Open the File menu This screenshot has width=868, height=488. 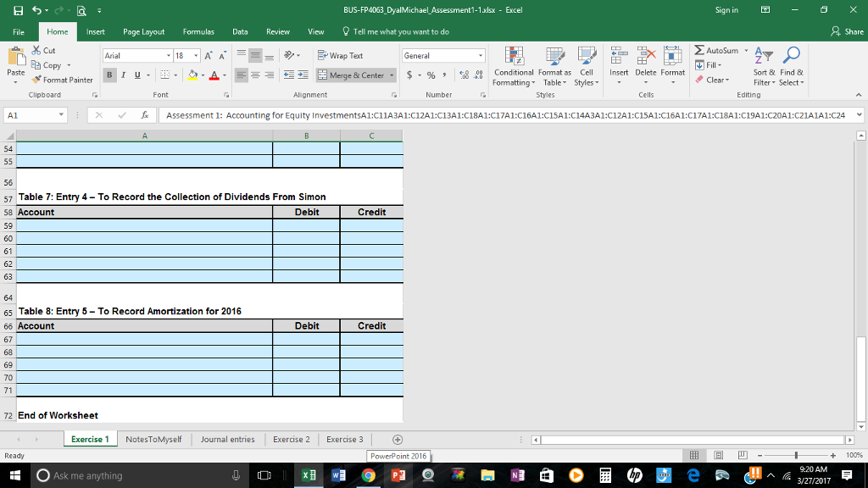click(19, 31)
